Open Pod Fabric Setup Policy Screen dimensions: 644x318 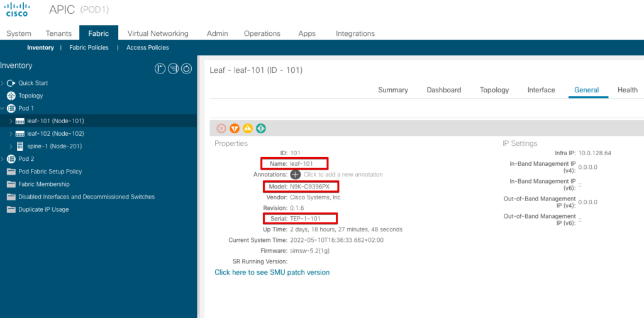coord(50,172)
